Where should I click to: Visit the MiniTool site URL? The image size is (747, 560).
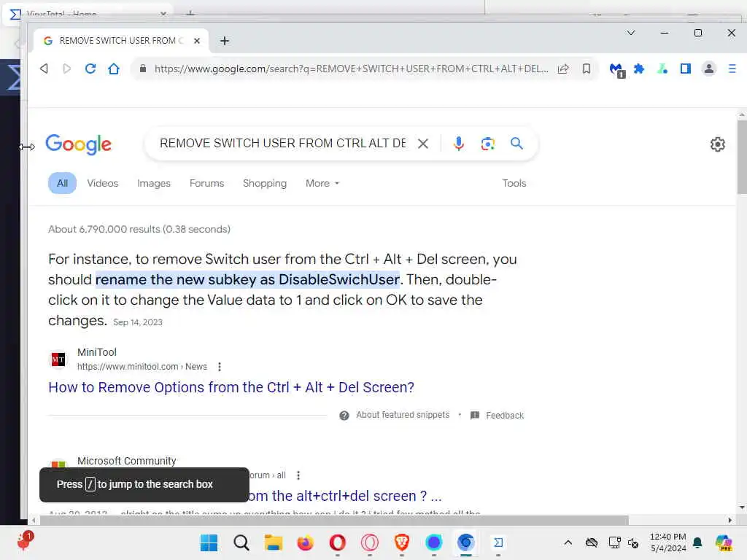(x=142, y=367)
